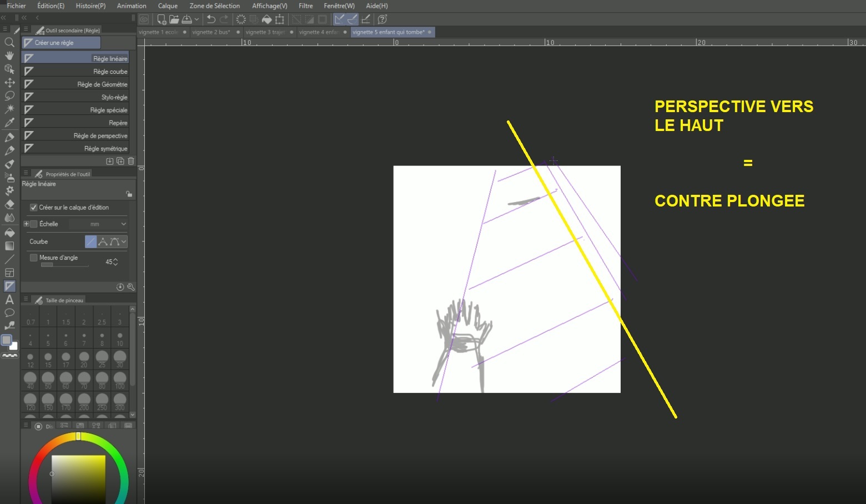The width and height of the screenshot is (866, 504).
Task: Open the Courbe mode dropdown arrow
Action: tap(124, 241)
